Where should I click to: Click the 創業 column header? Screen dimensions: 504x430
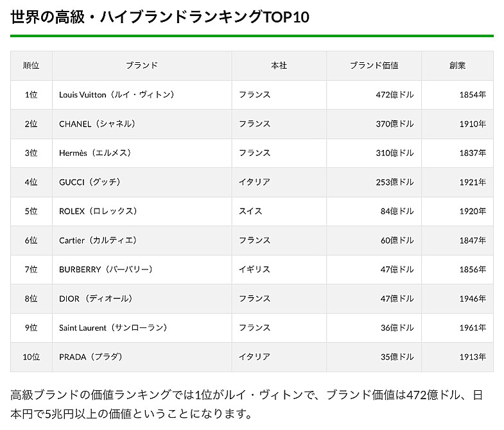point(457,65)
